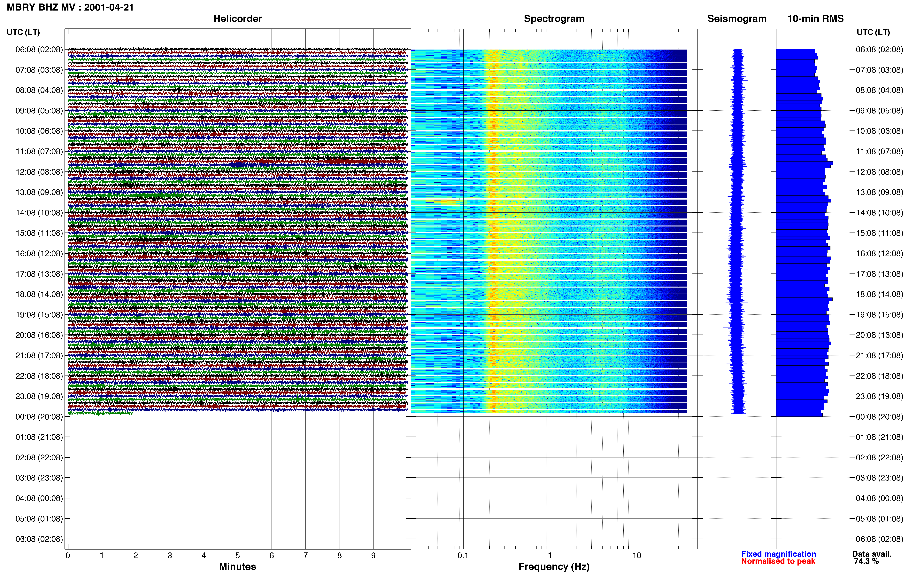The image size is (924, 578).
Task: Click the left '17:08 (13:08)' time label
Action: 39,274
